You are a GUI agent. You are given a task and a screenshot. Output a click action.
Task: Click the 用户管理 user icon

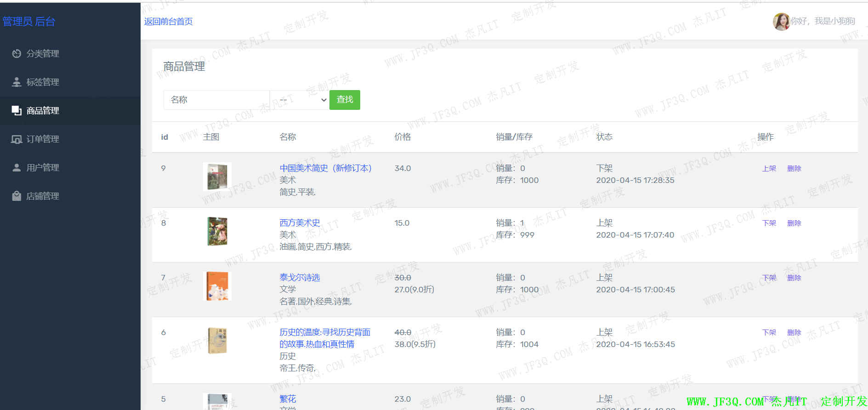coord(17,168)
